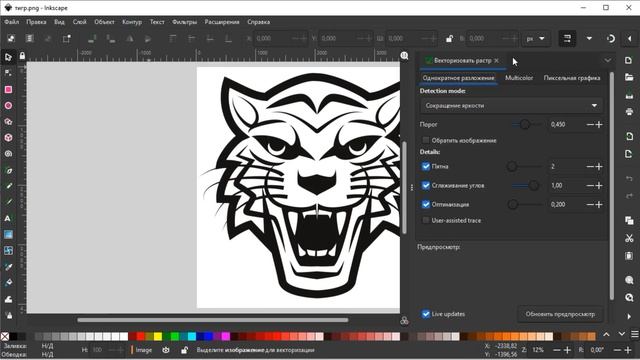
Task: Select the Paint bucket tool
Action: [x=8, y=283]
